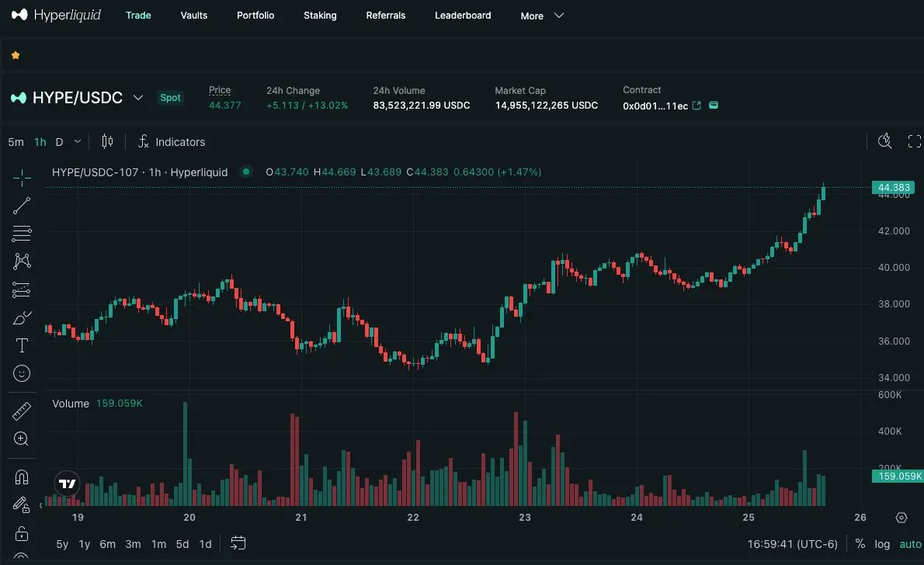Open the Portfolio tab
Image resolution: width=924 pixels, height=565 pixels.
point(255,16)
